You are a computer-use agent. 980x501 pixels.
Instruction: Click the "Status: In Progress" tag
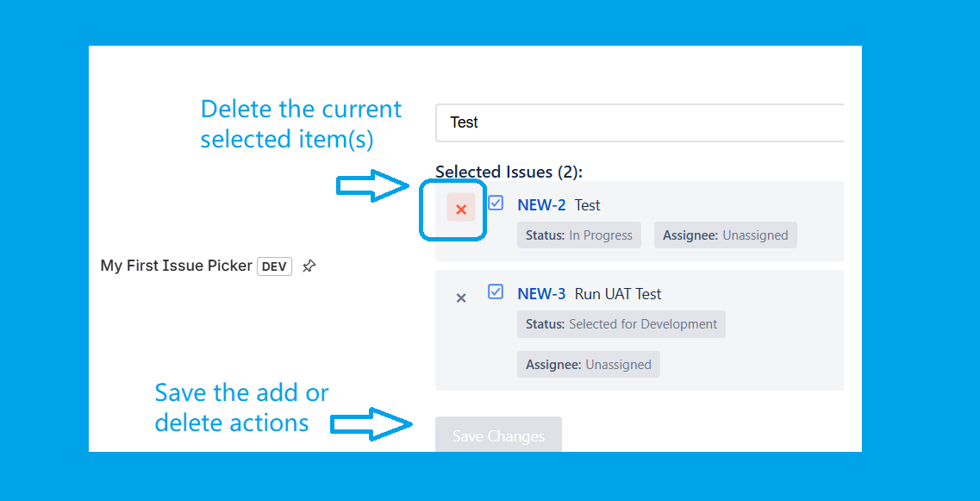pyautogui.click(x=579, y=235)
